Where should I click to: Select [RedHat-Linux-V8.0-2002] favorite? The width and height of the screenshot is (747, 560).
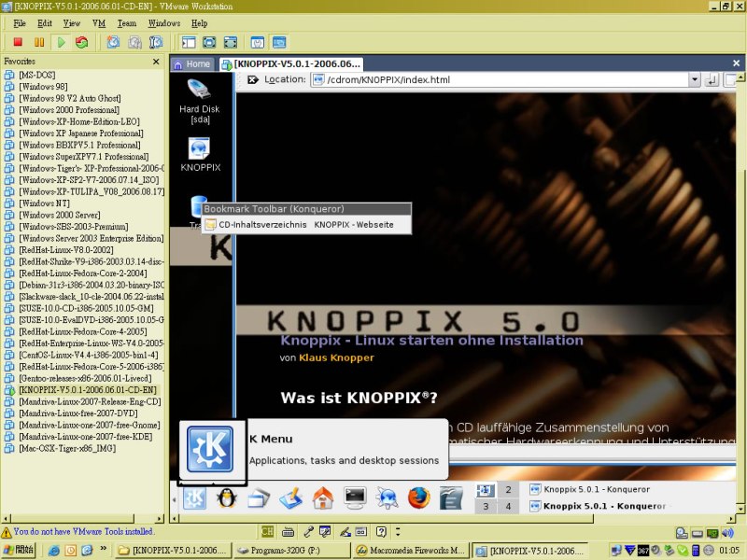coord(65,250)
